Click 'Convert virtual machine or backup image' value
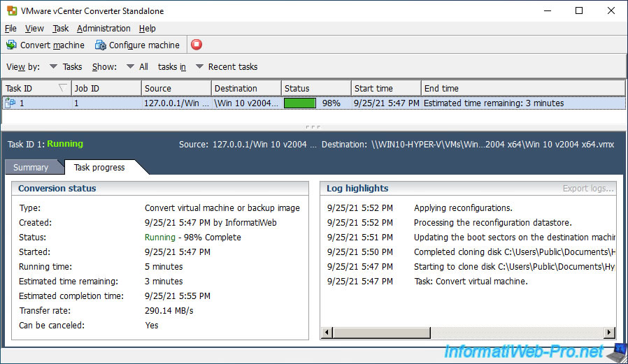628x364 pixels. click(x=222, y=208)
